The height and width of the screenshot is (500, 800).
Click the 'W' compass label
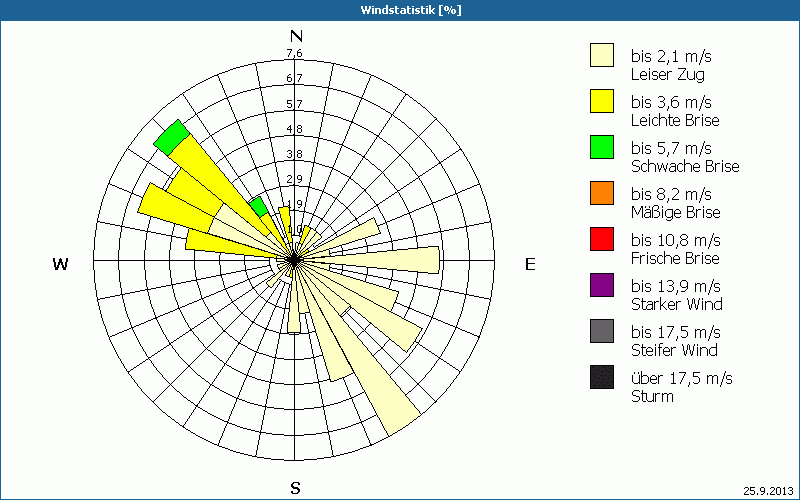(60, 264)
